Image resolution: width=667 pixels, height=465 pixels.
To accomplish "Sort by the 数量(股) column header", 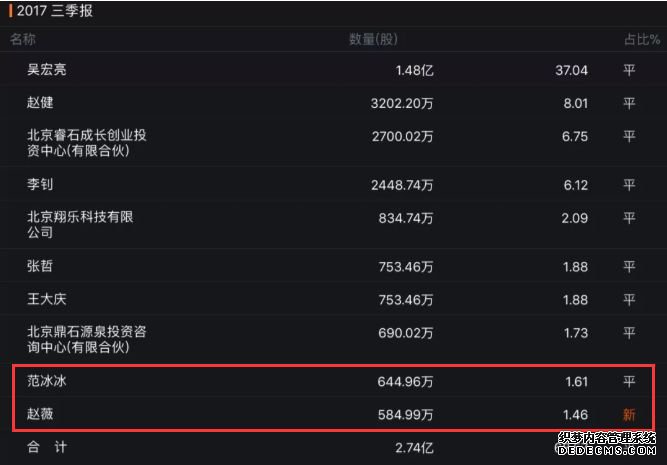I will click(373, 39).
